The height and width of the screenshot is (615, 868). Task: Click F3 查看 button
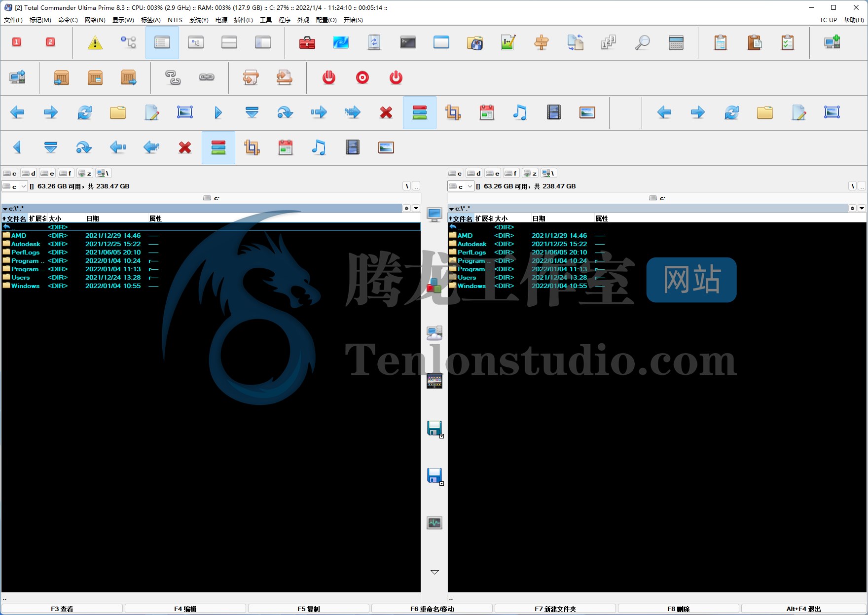click(62, 609)
